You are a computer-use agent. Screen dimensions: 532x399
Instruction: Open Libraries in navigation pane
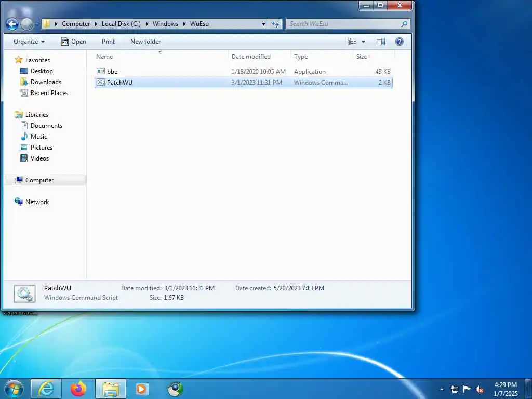pyautogui.click(x=37, y=115)
